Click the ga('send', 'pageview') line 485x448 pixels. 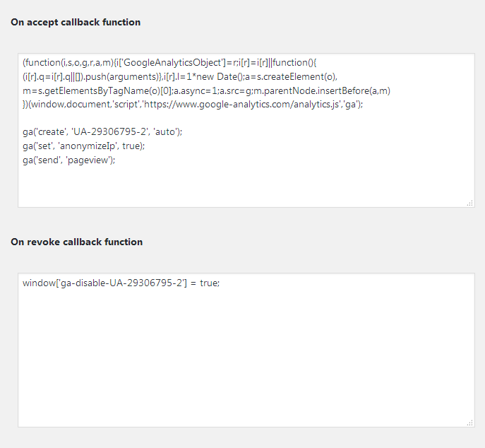tap(68, 160)
